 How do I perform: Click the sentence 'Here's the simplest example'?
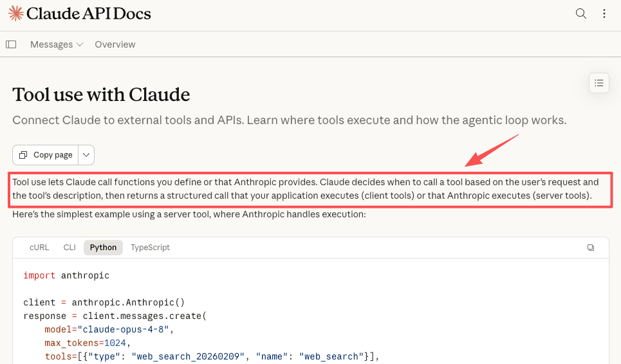pos(189,214)
